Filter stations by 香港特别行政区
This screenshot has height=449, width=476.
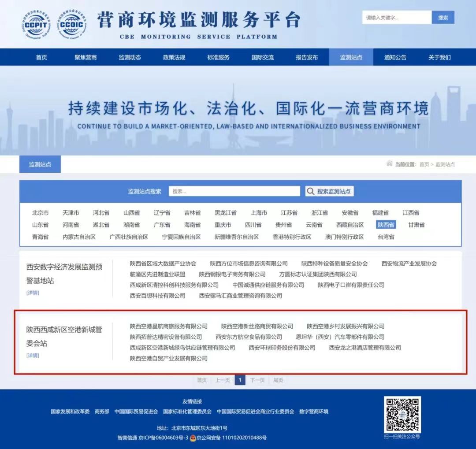(292, 237)
